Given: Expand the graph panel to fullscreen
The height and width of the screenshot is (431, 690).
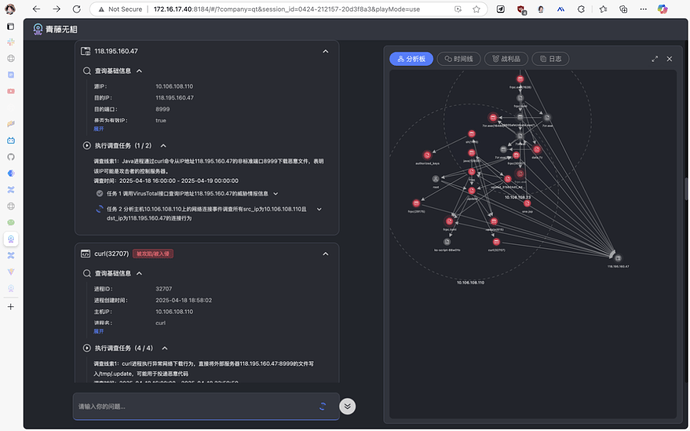Looking at the screenshot, I should click(x=655, y=59).
